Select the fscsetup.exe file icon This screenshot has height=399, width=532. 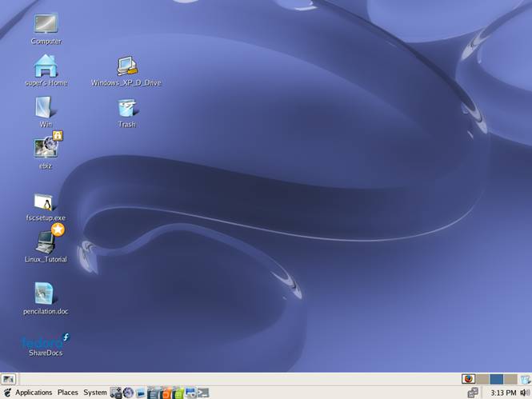[x=44, y=202]
